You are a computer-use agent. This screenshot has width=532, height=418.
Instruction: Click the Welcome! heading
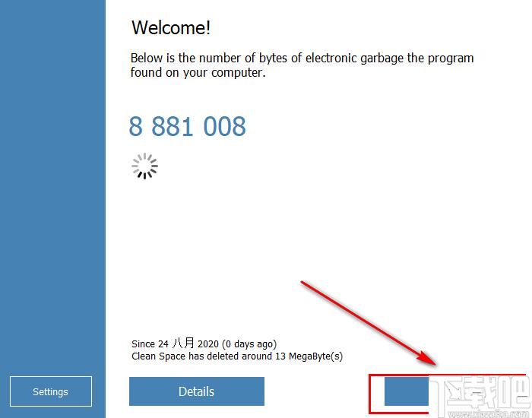click(x=171, y=28)
